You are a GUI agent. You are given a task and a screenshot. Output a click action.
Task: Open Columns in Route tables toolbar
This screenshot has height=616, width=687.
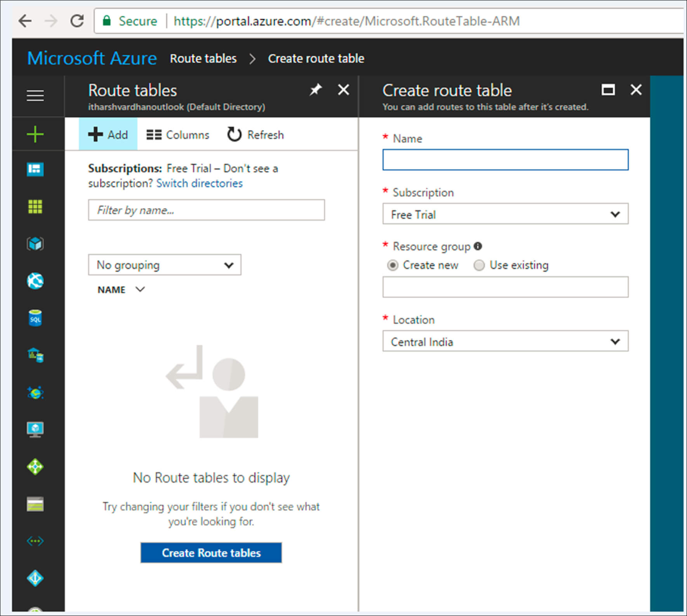coord(178,135)
